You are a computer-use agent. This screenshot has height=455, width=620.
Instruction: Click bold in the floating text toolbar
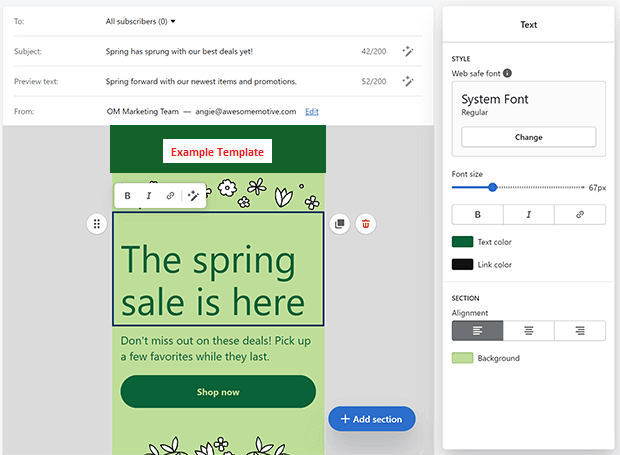point(127,196)
